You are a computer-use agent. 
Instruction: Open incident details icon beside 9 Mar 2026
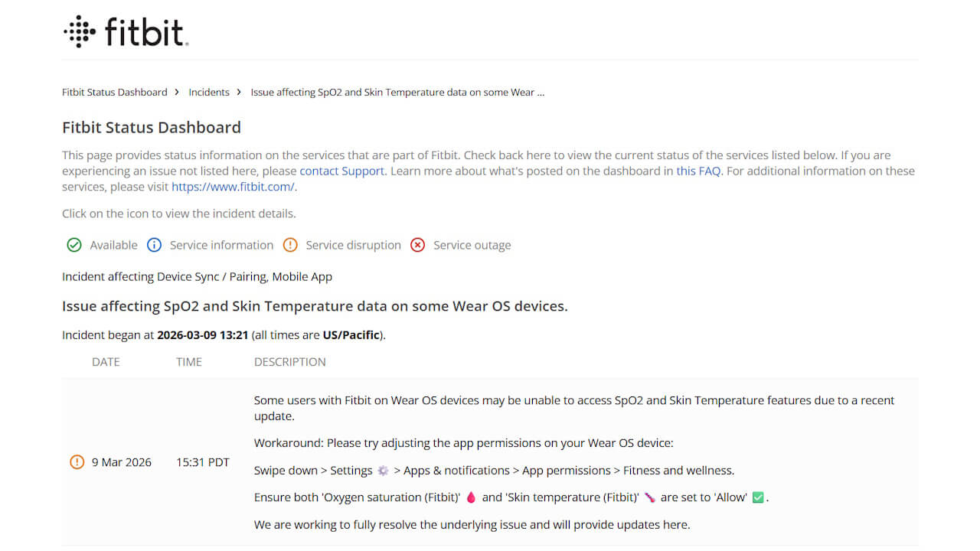77,462
